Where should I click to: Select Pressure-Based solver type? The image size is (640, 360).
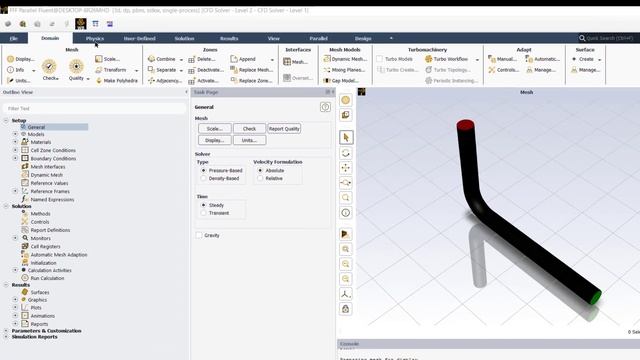204,170
